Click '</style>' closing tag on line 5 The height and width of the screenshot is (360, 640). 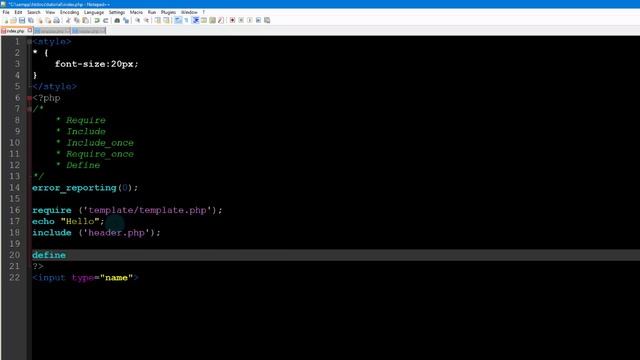click(x=55, y=87)
